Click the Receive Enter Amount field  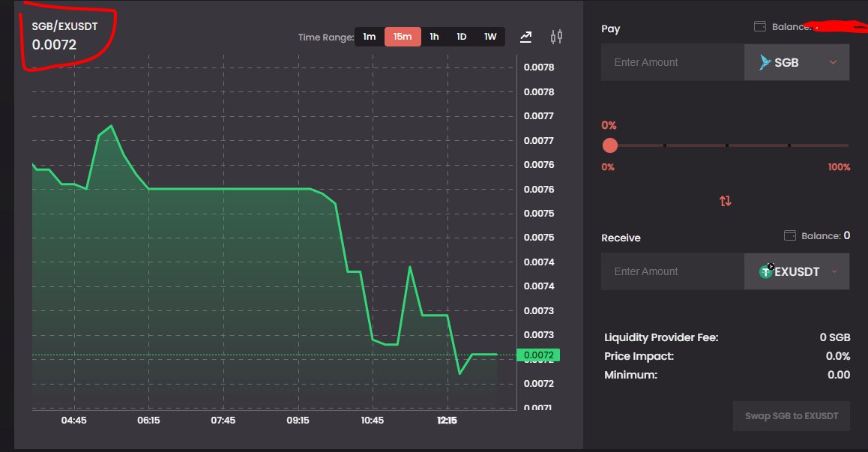tap(672, 271)
